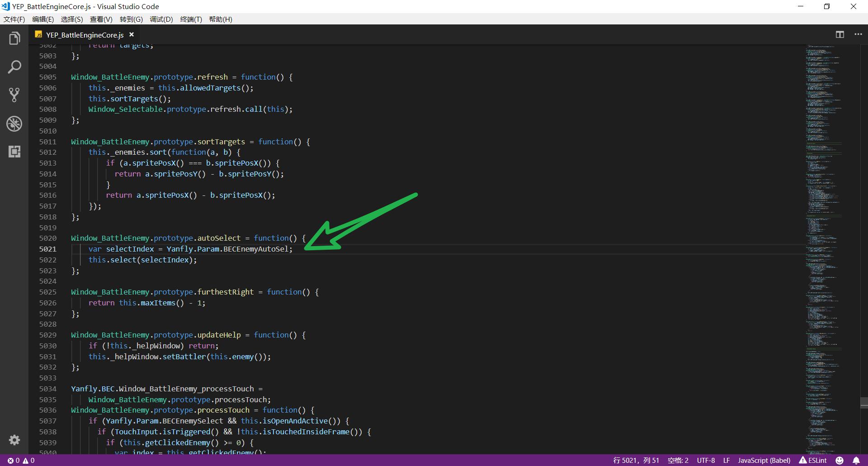This screenshot has width=868, height=466.
Task: Open the Debug view icon
Action: [14, 124]
